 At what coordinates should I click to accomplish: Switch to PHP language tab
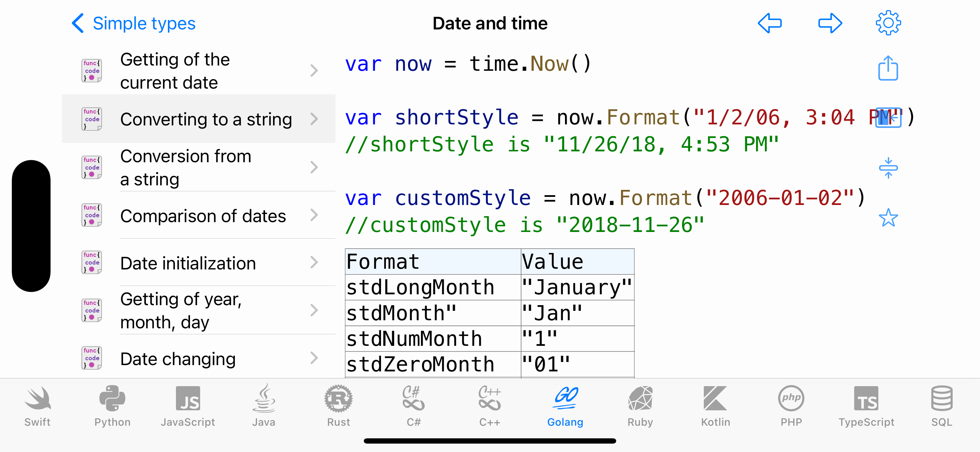pos(791,406)
